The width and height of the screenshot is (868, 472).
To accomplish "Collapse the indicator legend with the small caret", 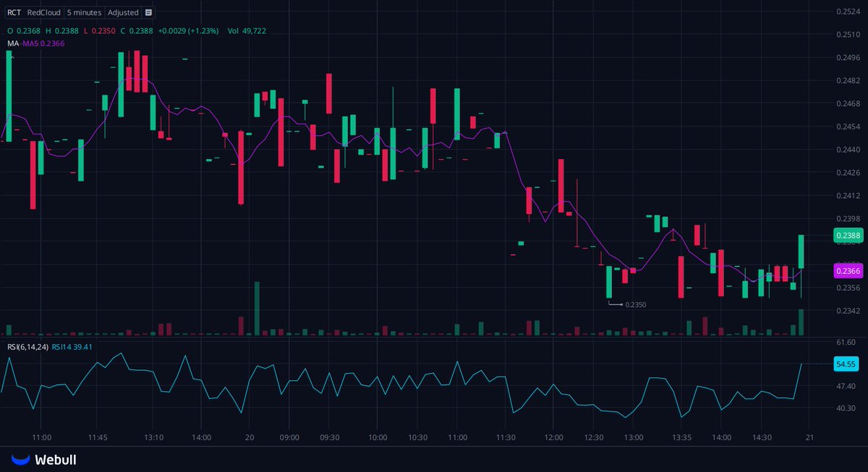I will point(12,56).
